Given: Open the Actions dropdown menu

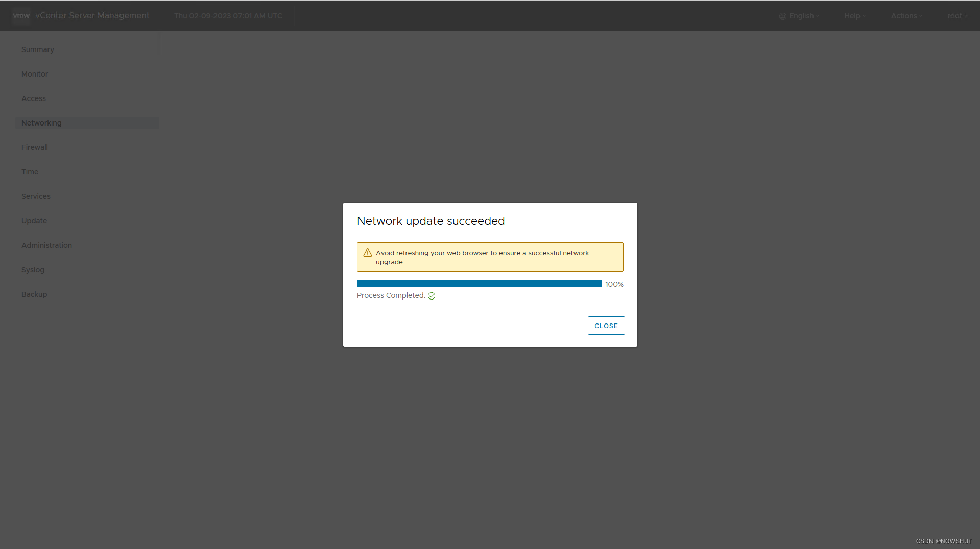Looking at the screenshot, I should (x=906, y=16).
